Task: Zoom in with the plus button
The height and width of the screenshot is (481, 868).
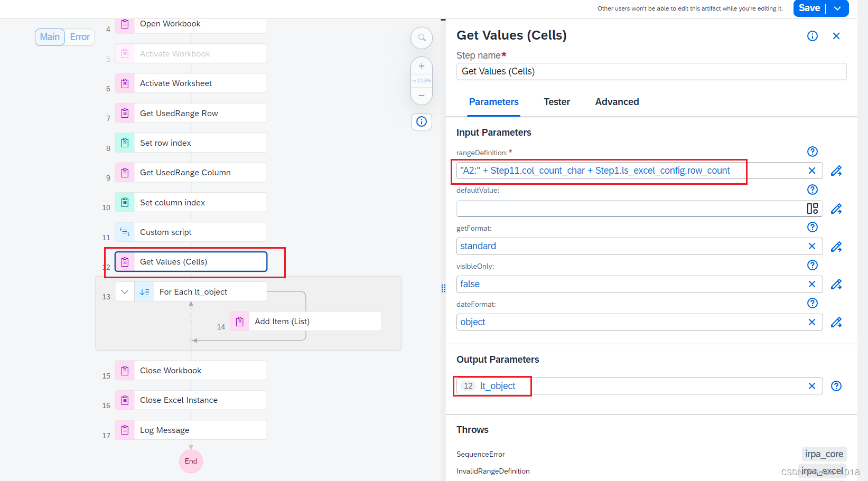Action: pyautogui.click(x=422, y=66)
